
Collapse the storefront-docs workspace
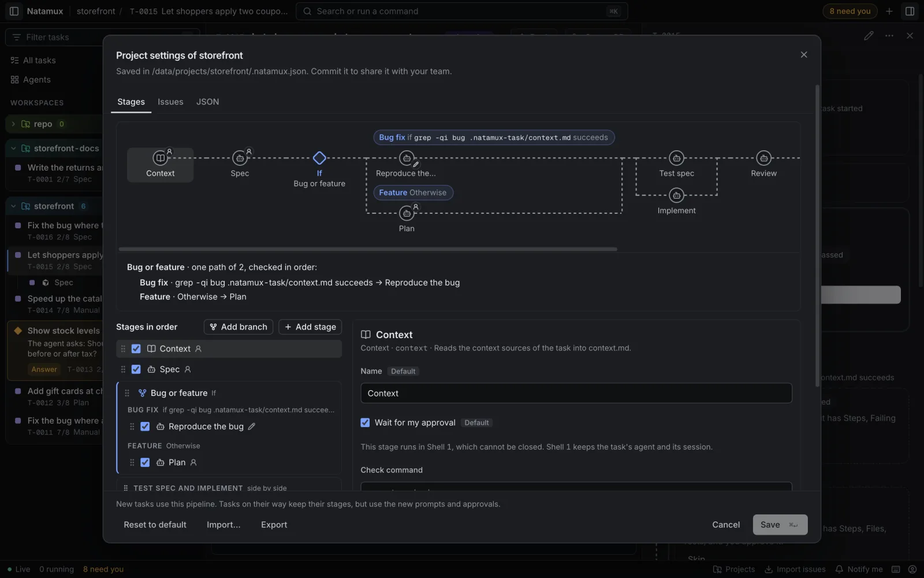[13, 149]
